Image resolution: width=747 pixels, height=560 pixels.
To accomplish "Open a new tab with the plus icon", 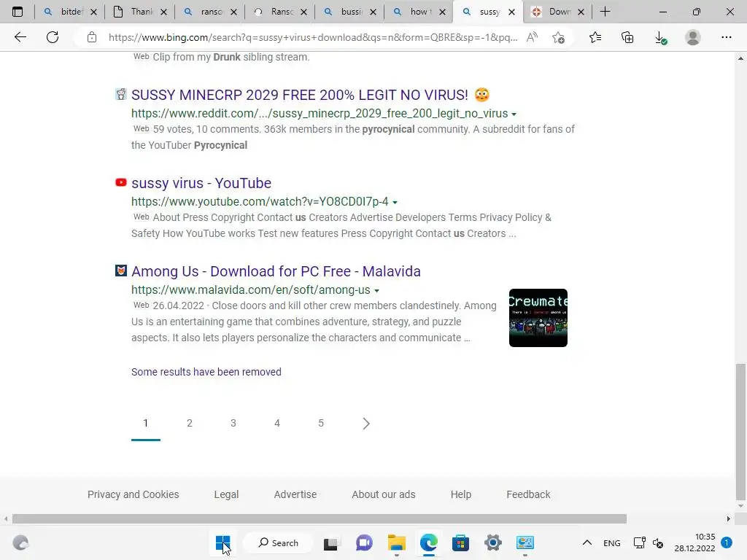I will click(x=605, y=12).
